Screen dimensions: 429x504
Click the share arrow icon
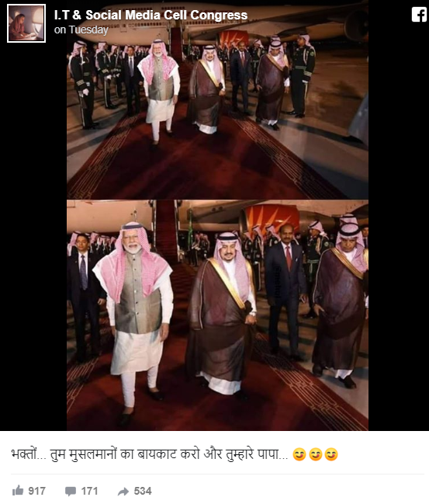[123, 491]
